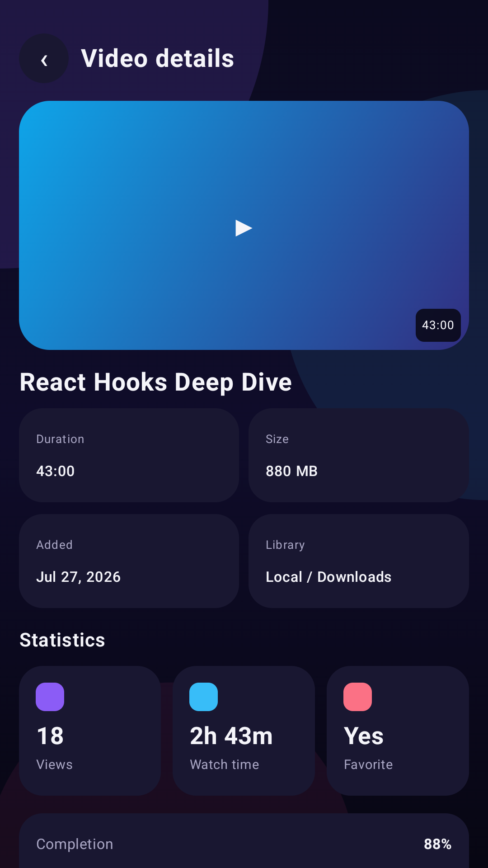The height and width of the screenshot is (868, 488).
Task: Click the Video details header title
Action: pos(157,58)
